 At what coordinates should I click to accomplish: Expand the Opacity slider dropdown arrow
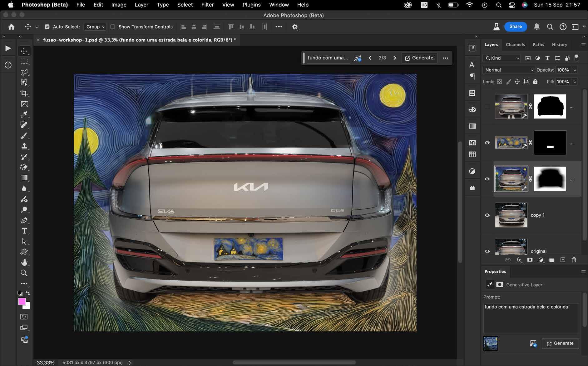(x=575, y=70)
